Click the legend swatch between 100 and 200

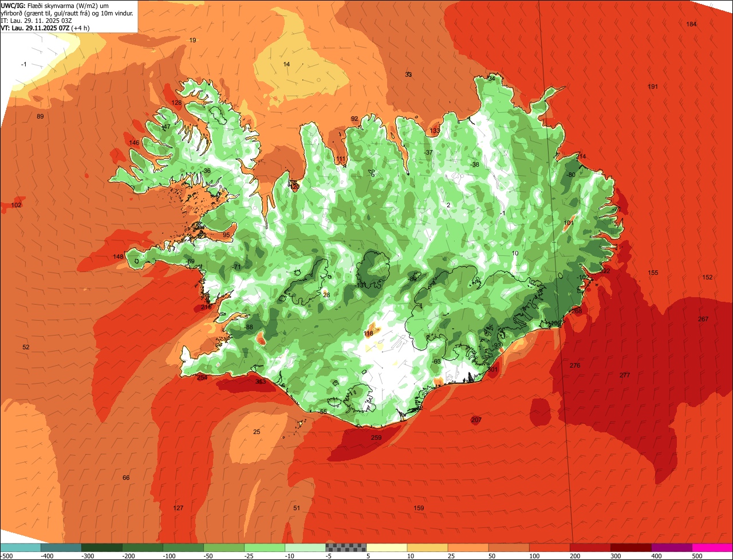tap(549, 547)
